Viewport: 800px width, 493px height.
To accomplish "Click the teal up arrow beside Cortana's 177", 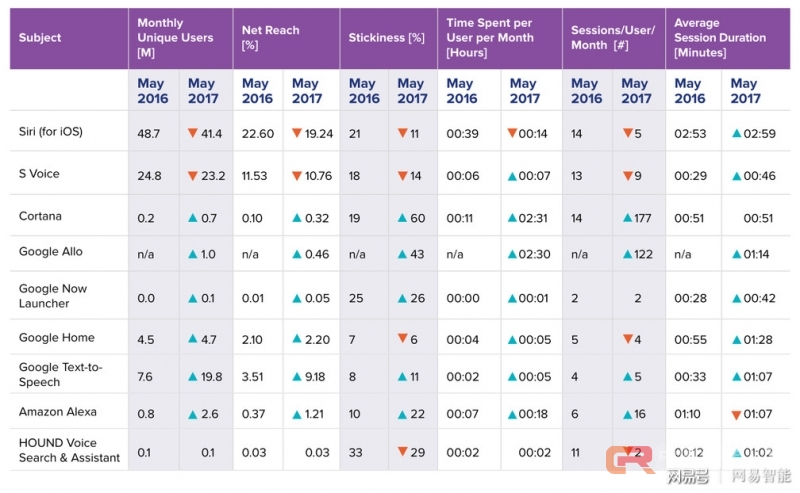I will 627,217.
